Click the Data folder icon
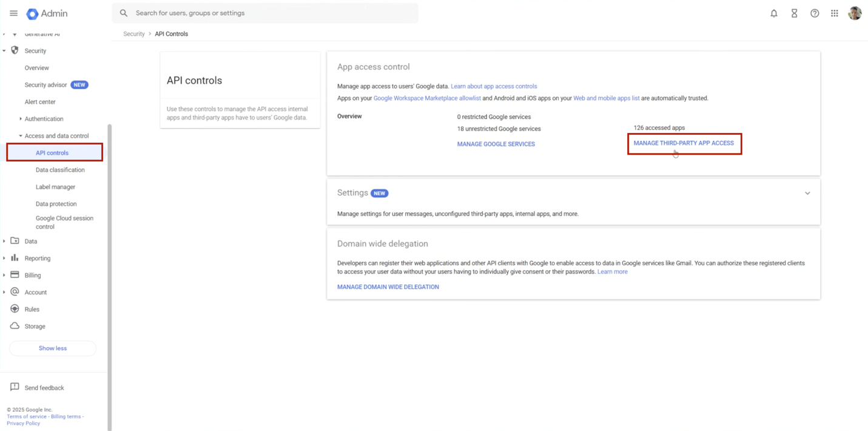The width and height of the screenshot is (868, 431). pos(15,241)
